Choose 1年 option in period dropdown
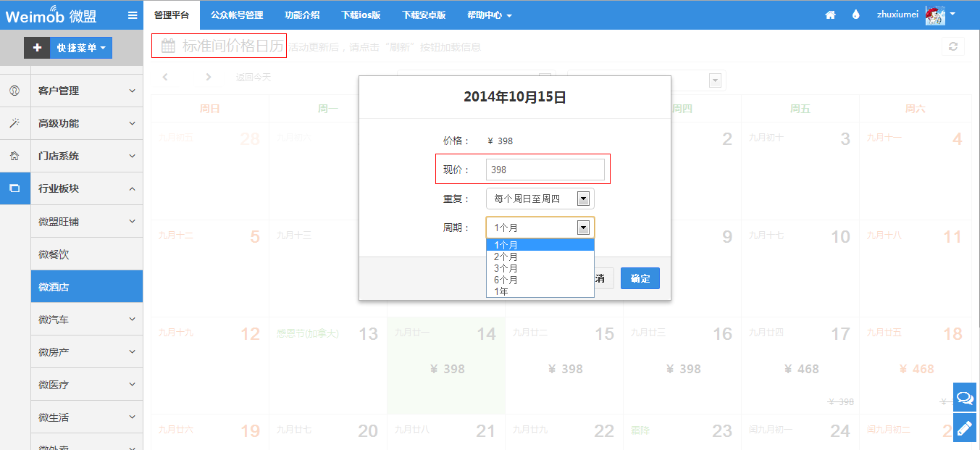Image resolution: width=980 pixels, height=450 pixels. (501, 291)
